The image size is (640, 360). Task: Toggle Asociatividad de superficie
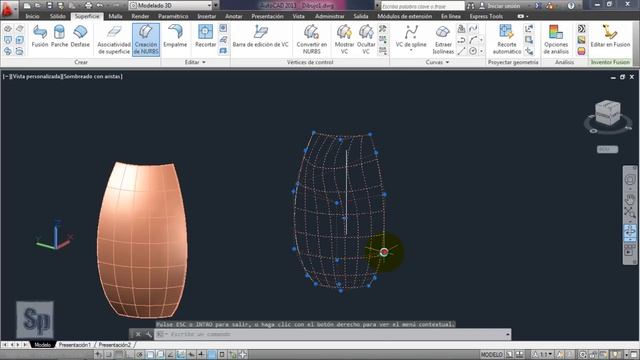114,40
